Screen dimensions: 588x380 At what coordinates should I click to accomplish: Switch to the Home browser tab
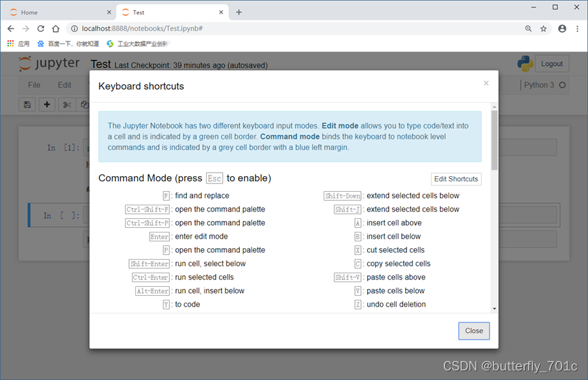[x=58, y=12]
